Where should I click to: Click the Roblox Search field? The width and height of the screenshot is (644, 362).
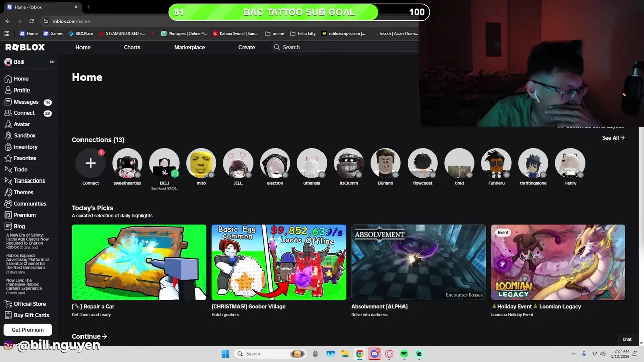pos(345,47)
